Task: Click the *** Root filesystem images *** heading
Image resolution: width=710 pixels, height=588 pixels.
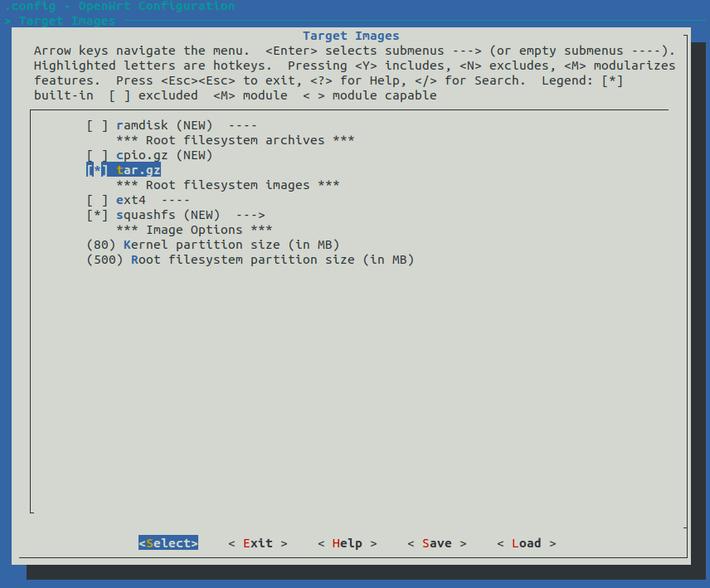Action: pyautogui.click(x=228, y=185)
